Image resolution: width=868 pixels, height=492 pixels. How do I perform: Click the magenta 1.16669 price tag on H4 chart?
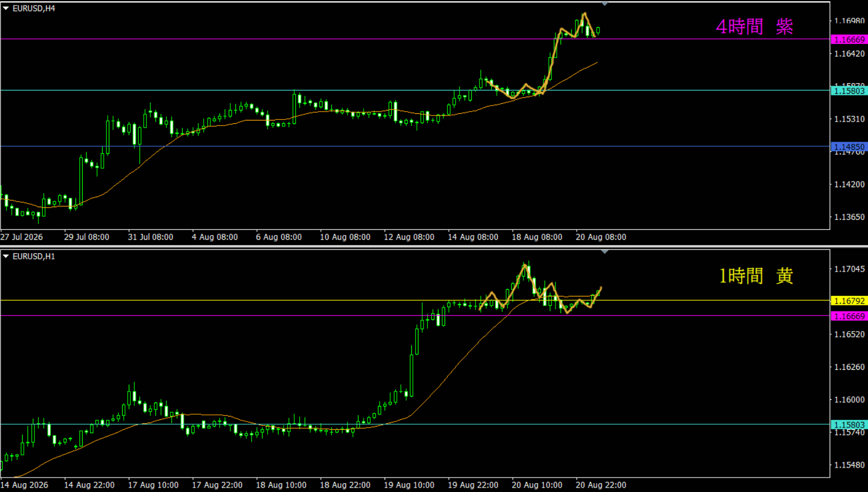(849, 39)
